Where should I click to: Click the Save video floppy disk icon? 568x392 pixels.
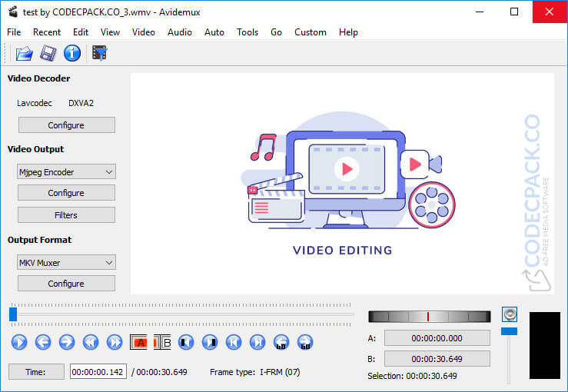(x=48, y=53)
